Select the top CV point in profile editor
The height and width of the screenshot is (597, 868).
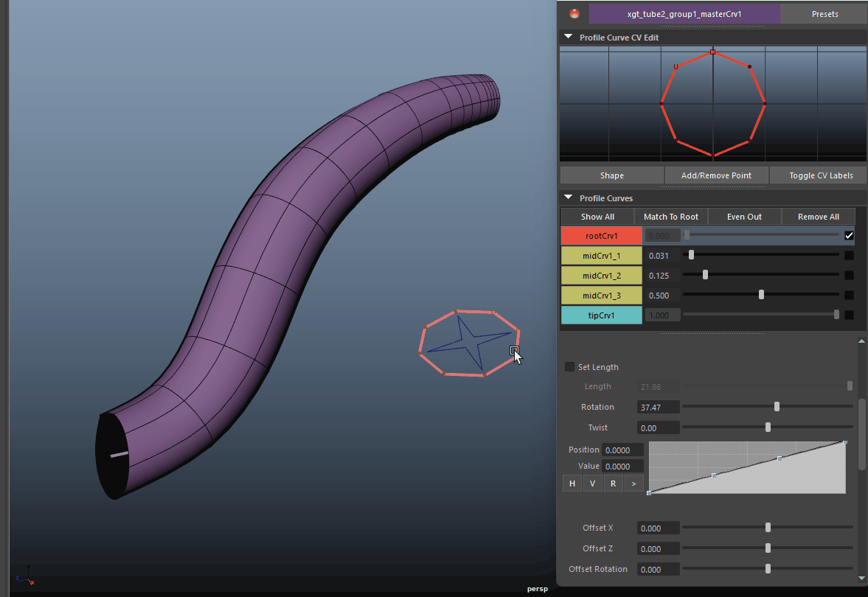[712, 52]
